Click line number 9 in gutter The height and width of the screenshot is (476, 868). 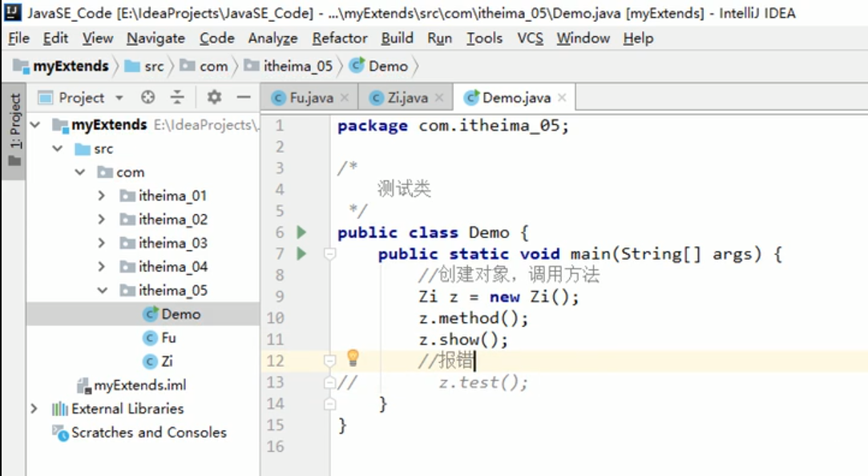[x=278, y=297]
